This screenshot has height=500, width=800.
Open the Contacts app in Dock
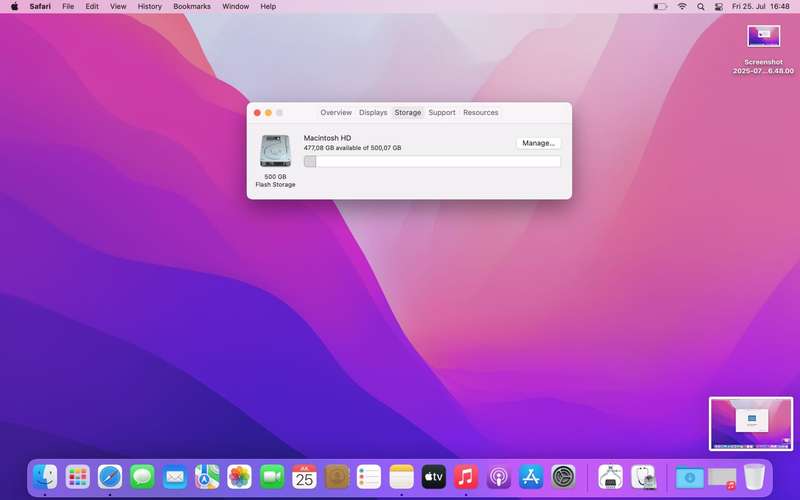tap(337, 477)
